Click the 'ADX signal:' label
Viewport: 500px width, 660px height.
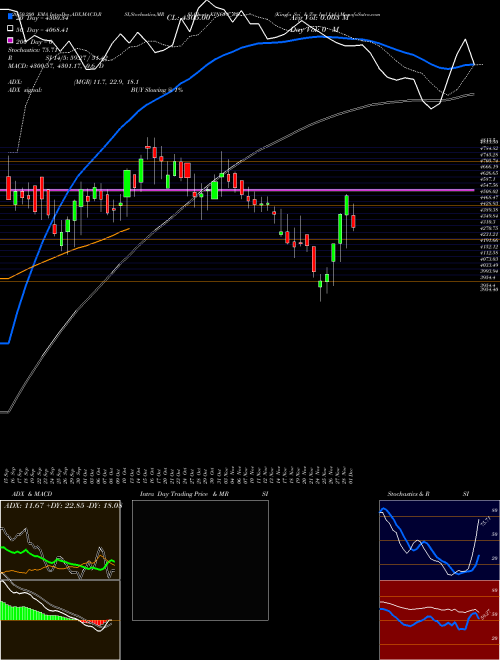tap(25, 90)
